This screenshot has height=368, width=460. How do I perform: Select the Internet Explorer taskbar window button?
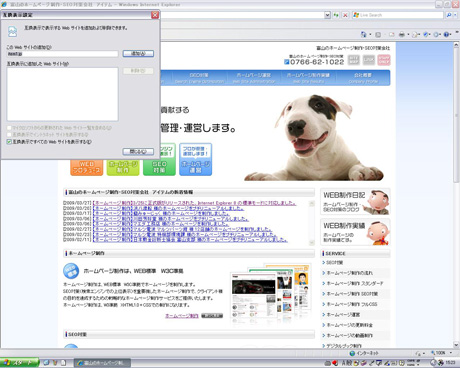click(x=102, y=363)
